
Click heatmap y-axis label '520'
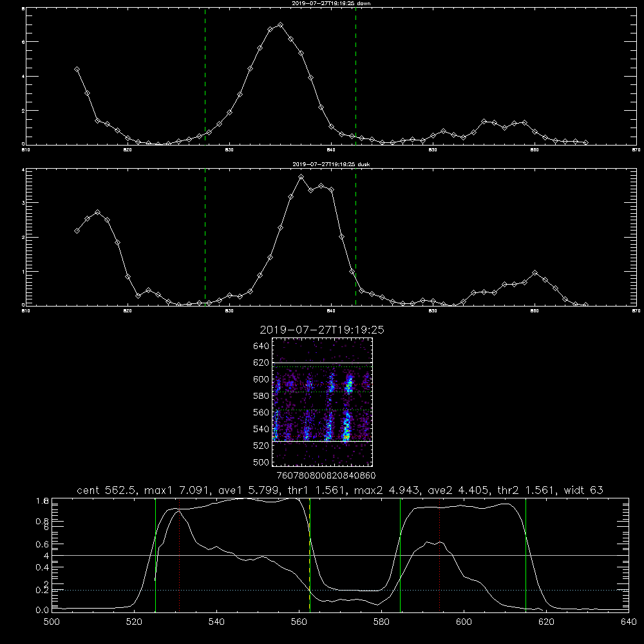coord(261,446)
